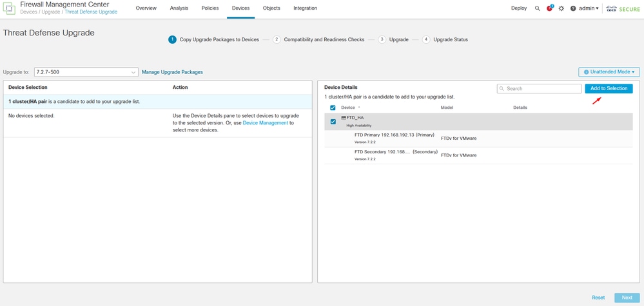Click the Action column heading

coord(181,88)
